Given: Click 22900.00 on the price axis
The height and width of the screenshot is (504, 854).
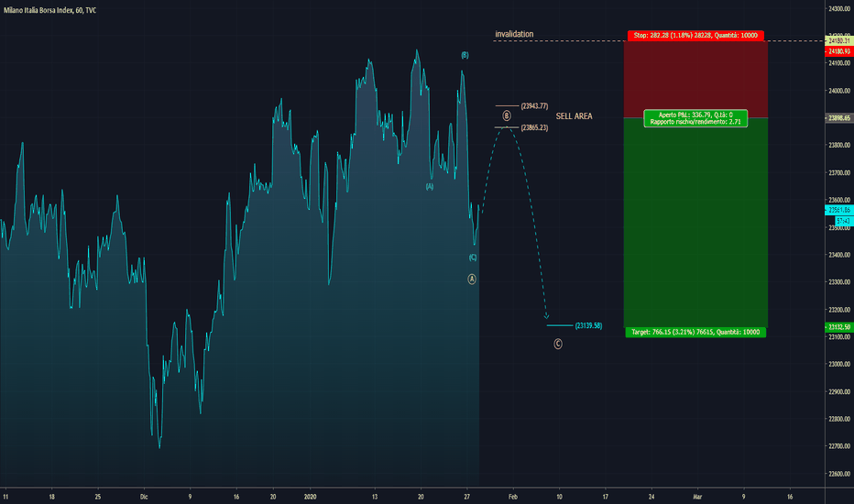Looking at the screenshot, I should click(839, 392).
